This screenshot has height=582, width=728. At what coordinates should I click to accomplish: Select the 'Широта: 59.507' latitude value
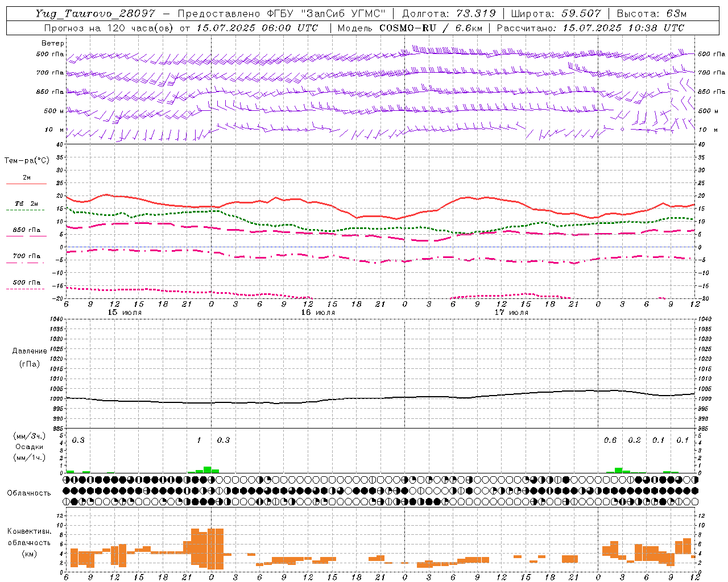[556, 14]
